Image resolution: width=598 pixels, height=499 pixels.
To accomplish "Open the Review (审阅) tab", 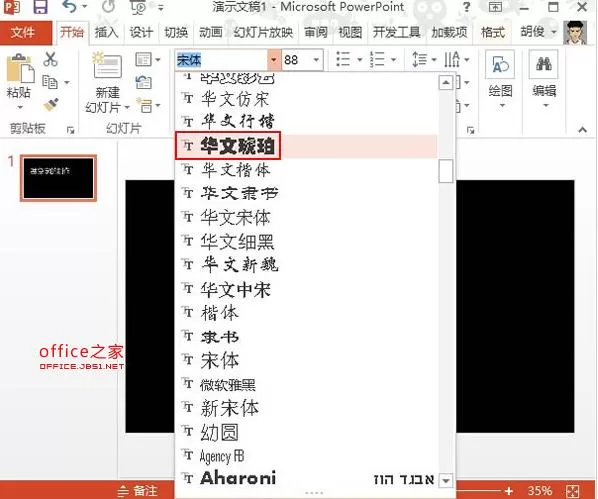I will [x=316, y=33].
